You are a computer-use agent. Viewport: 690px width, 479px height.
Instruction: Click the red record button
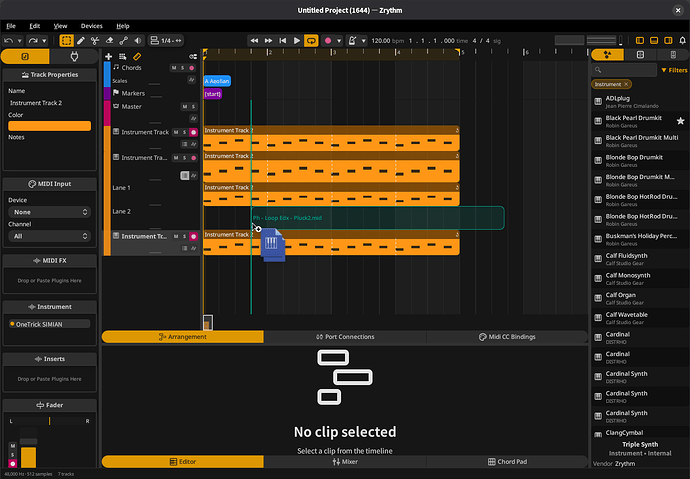coord(328,40)
